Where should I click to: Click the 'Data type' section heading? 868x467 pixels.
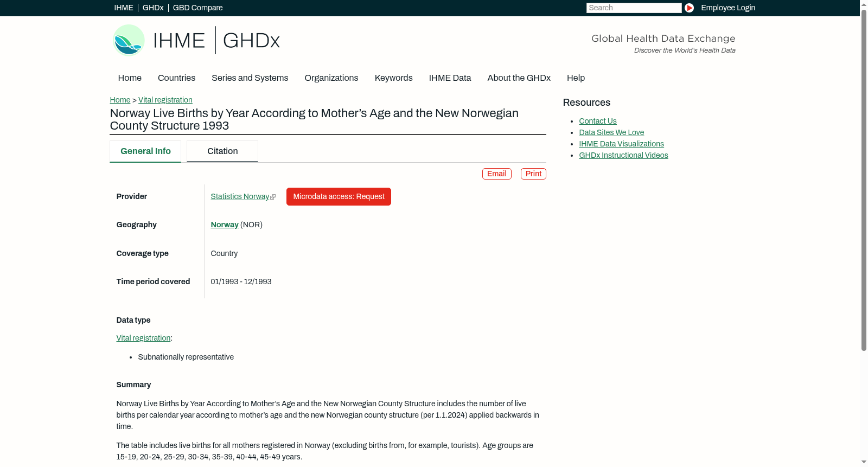click(x=133, y=320)
